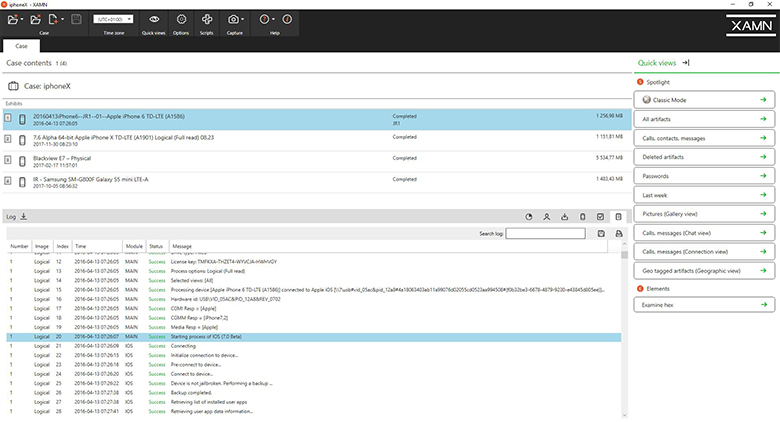The height and width of the screenshot is (422, 780).
Task: Click the Search log input field
Action: point(545,233)
